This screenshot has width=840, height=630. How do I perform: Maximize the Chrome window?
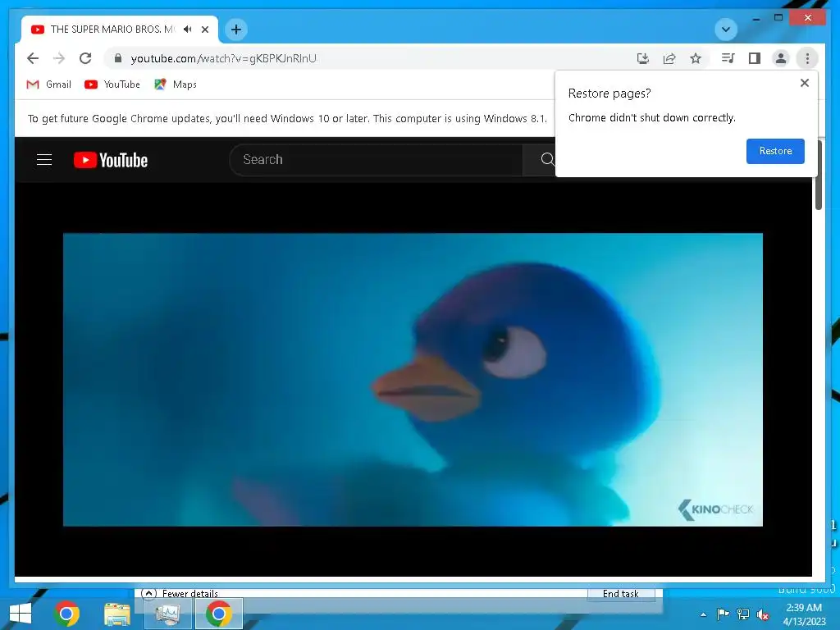(x=778, y=18)
